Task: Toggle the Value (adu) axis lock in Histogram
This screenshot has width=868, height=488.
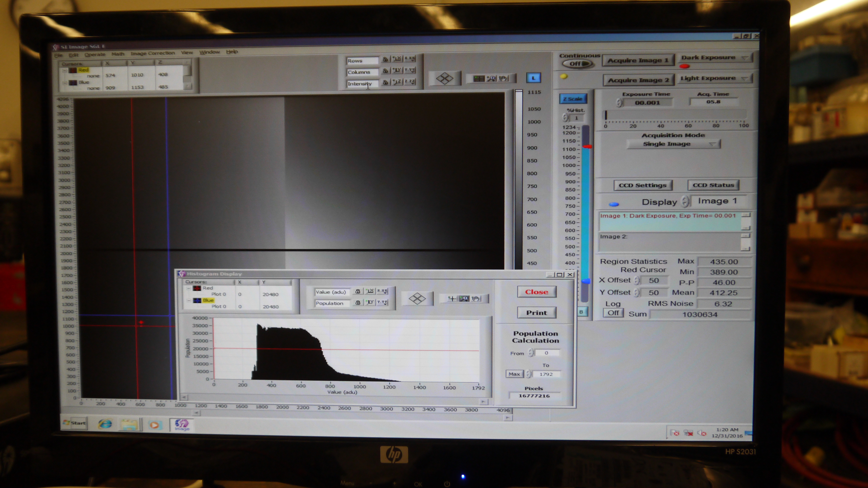Action: coord(358,291)
